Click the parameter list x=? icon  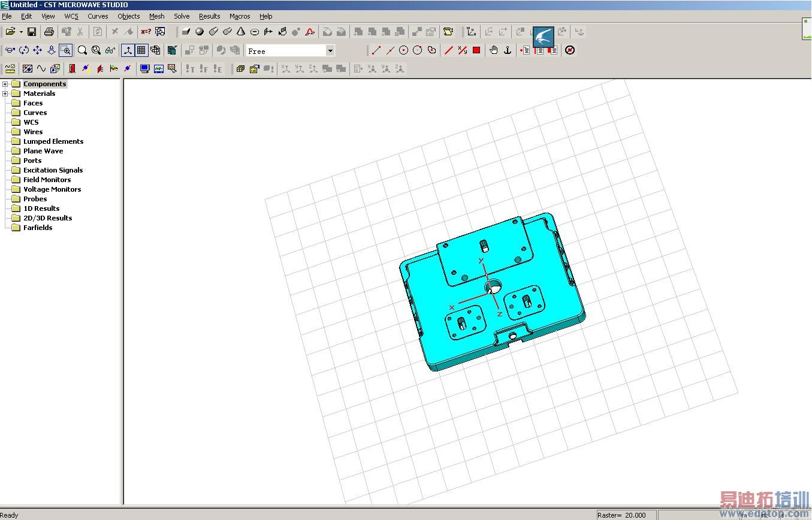click(x=146, y=32)
